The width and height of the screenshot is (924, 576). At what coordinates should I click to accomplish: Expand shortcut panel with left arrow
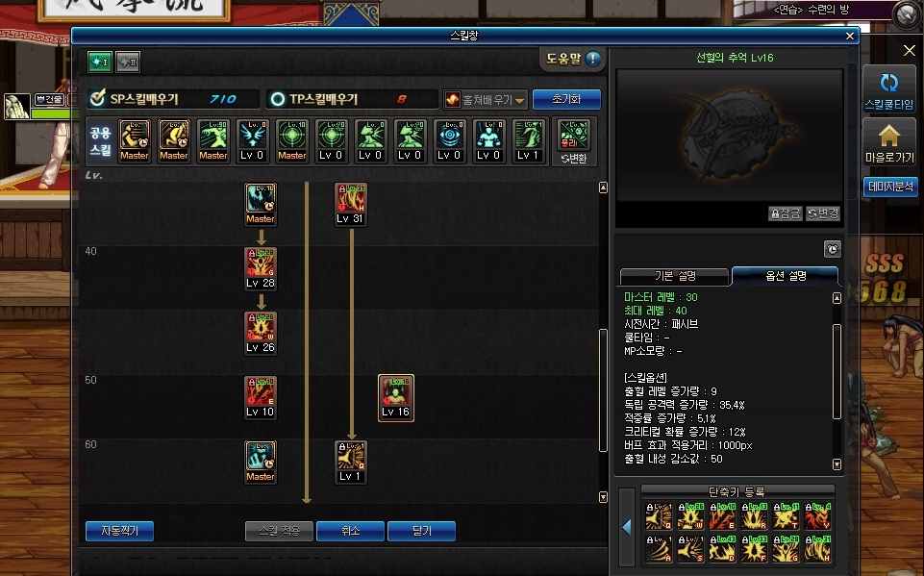pos(626,527)
